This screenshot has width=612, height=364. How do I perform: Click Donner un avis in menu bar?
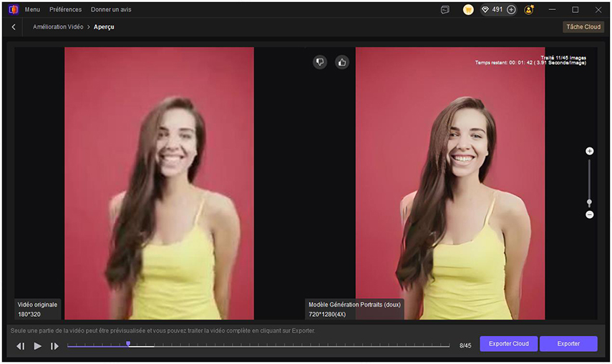point(111,10)
